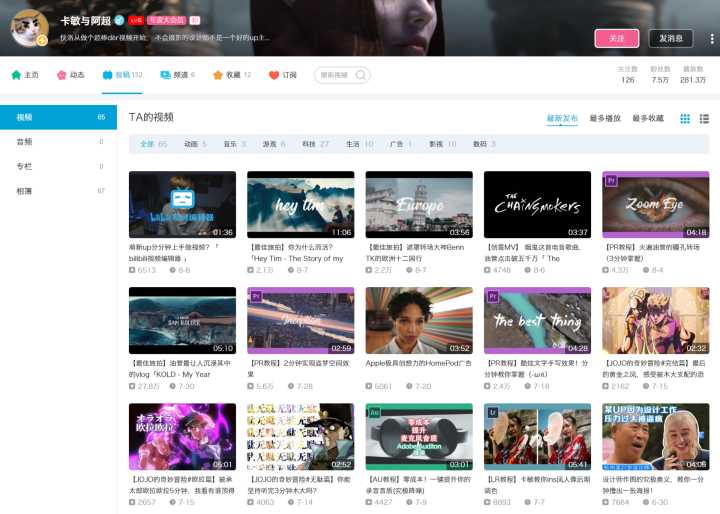Screen dimensions: 720x514
Task: Filter by 数码 category
Action: coord(484,144)
